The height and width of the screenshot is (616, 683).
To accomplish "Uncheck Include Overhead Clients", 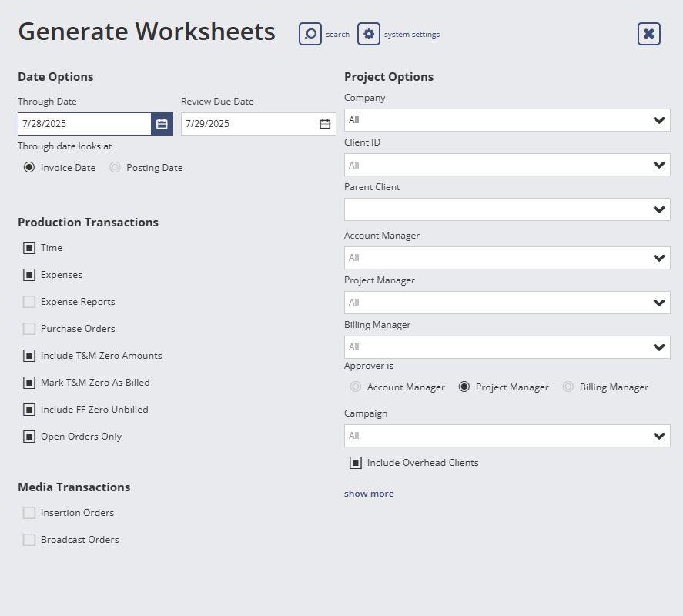I will [x=356, y=462].
